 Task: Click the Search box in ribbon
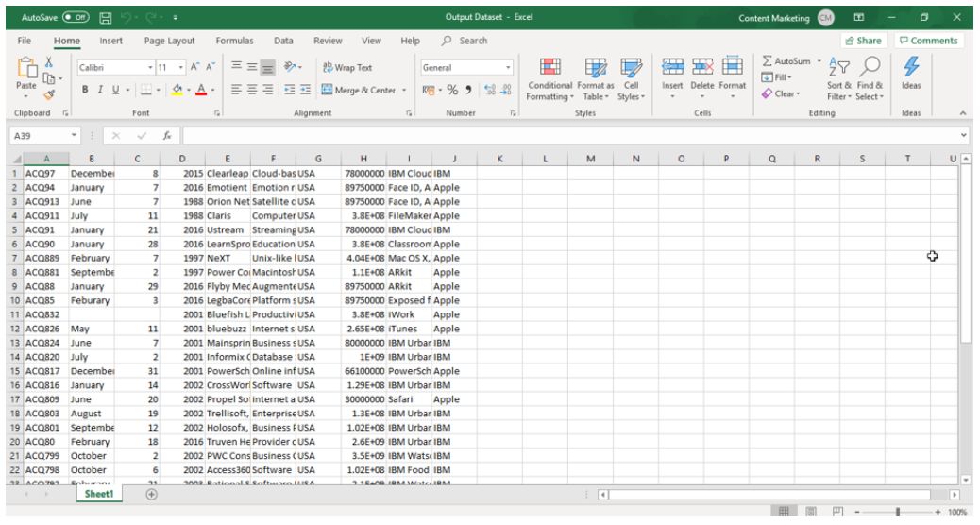click(x=465, y=41)
